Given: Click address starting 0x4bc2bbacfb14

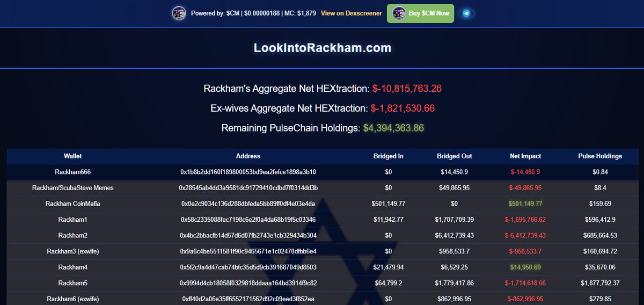Looking at the screenshot, I should pos(248,236).
